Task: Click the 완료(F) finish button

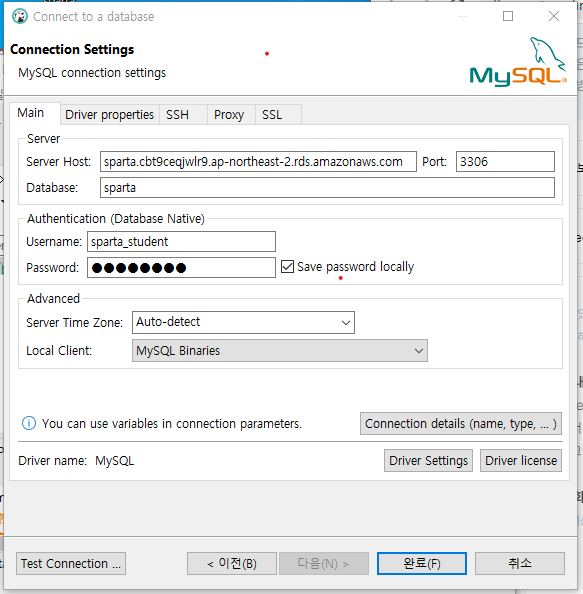Action: (422, 564)
